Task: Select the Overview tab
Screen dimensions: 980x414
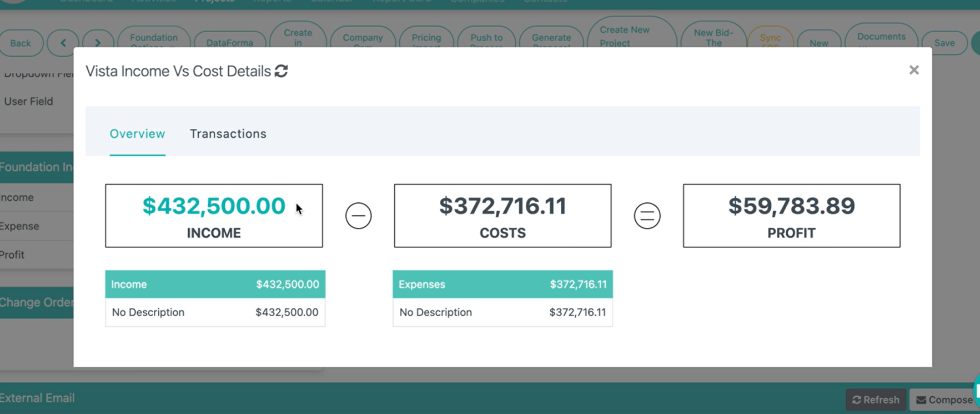Action: pyautogui.click(x=137, y=134)
